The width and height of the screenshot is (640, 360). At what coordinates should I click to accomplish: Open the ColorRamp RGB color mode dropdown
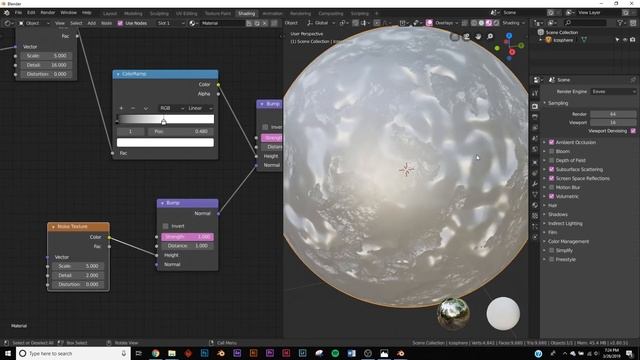coord(172,108)
